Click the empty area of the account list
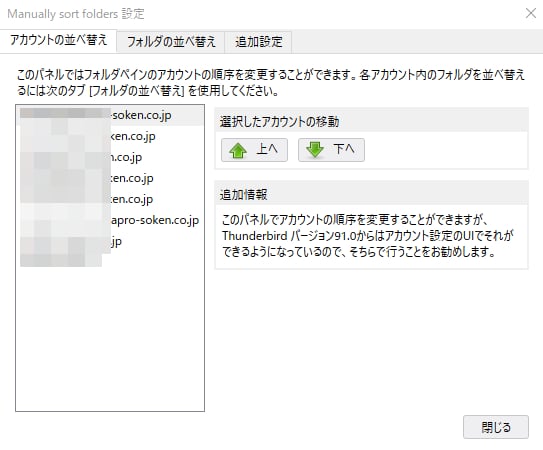The width and height of the screenshot is (543, 450). click(x=110, y=333)
